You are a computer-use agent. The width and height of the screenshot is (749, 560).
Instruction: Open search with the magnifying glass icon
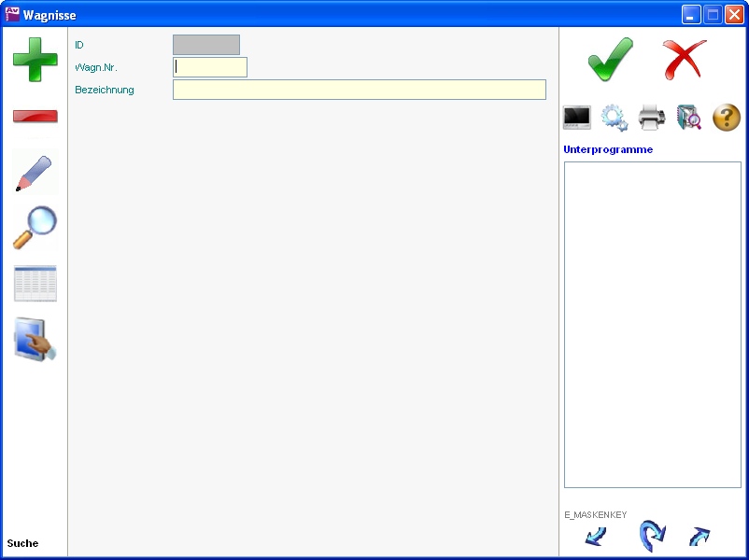pyautogui.click(x=35, y=228)
